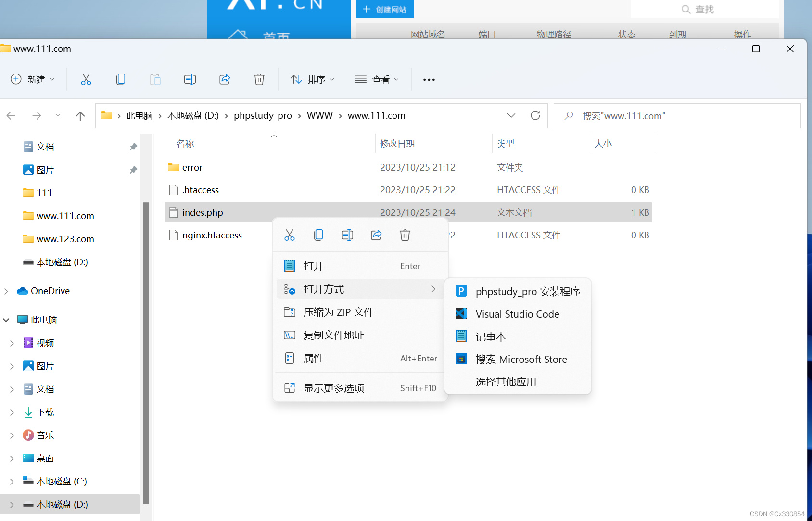Click the Rename icon in the toolbar
812x521 pixels.
click(190, 79)
